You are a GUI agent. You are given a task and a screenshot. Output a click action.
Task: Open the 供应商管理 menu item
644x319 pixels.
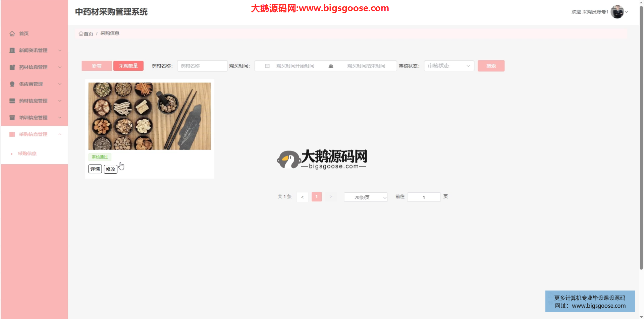point(31,84)
